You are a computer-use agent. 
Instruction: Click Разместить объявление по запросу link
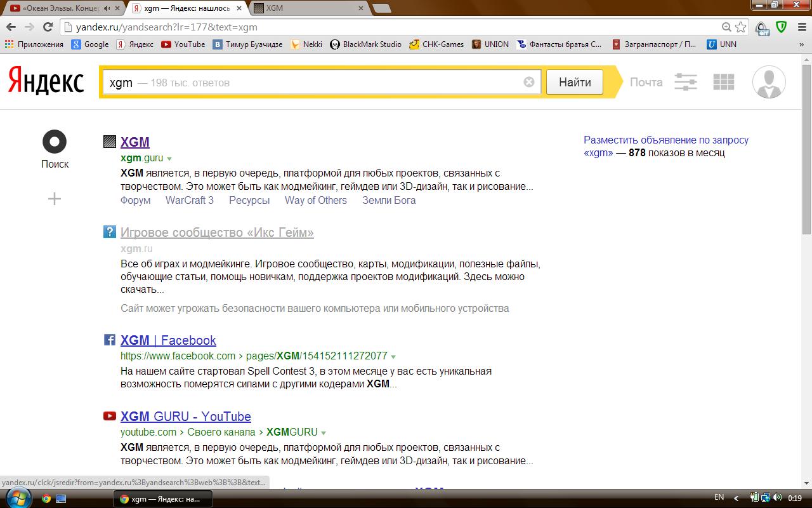666,146
